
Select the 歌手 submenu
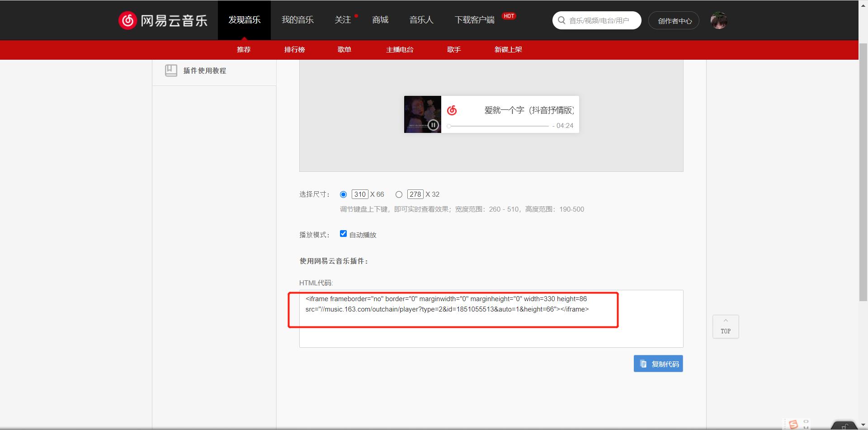(454, 50)
